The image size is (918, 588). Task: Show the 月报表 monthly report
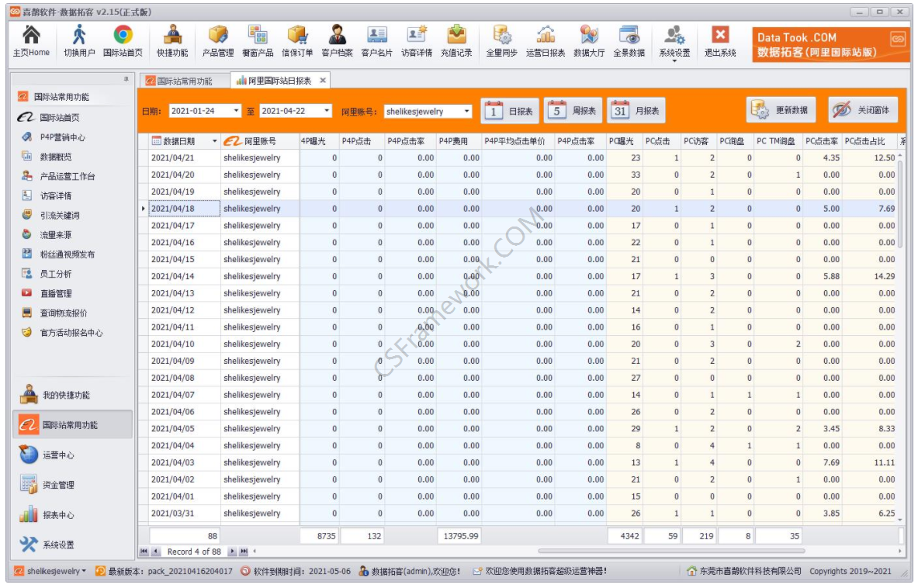click(636, 111)
